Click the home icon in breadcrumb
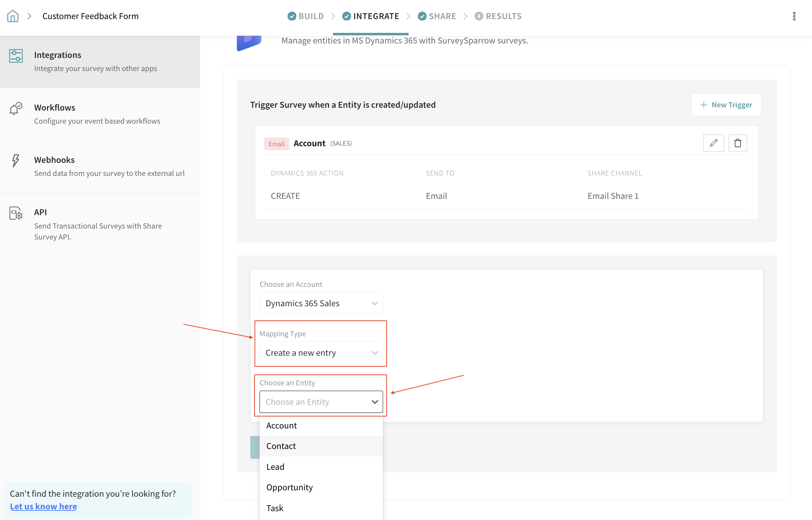 coord(13,16)
